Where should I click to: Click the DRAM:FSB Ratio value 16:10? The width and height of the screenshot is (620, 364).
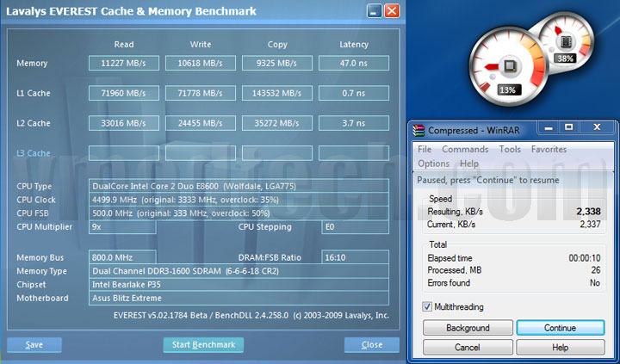355,257
